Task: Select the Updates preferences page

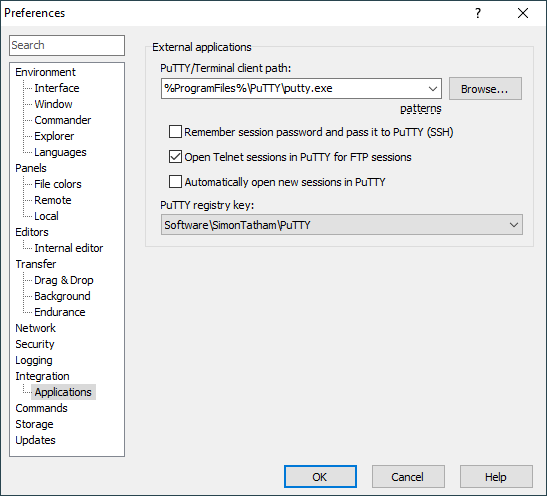Action: [35, 440]
